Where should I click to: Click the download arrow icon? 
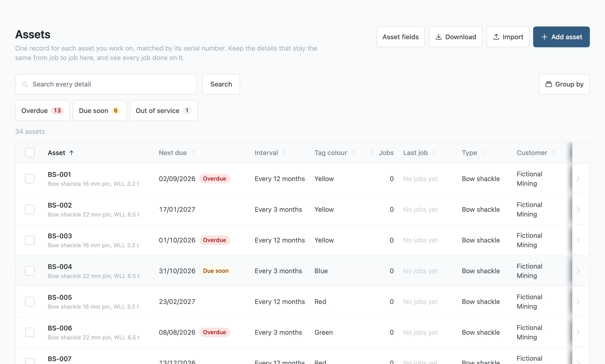pos(438,37)
